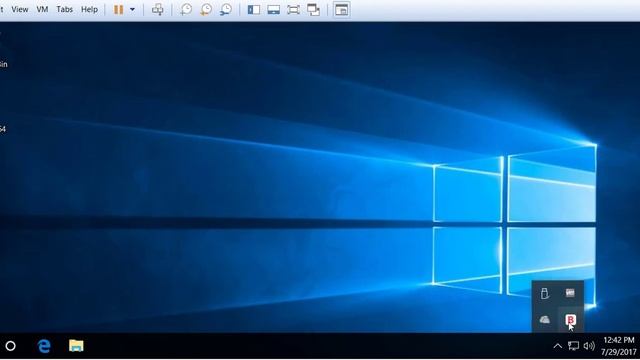Switch to Unity mode icon
Image resolution: width=640 pixels, height=360 pixels.
313,10
